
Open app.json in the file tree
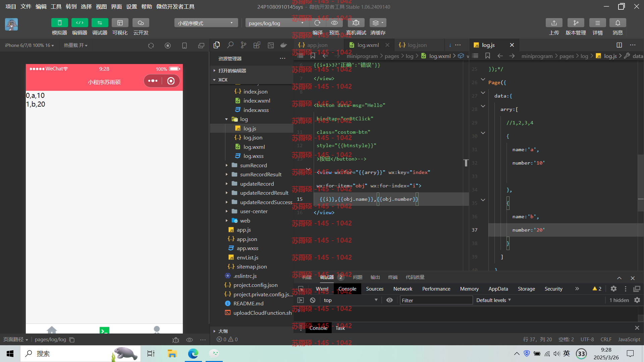click(247, 239)
